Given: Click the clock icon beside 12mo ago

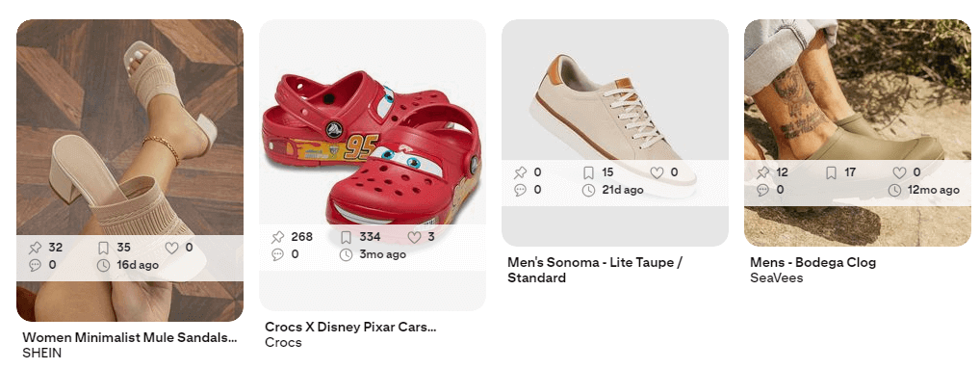Looking at the screenshot, I should (x=895, y=190).
